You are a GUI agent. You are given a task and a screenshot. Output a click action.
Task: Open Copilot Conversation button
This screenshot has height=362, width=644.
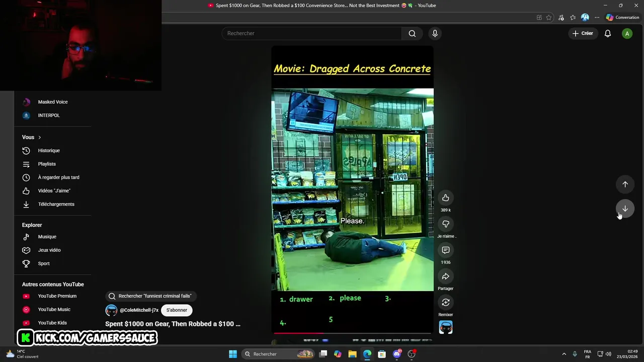(622, 18)
